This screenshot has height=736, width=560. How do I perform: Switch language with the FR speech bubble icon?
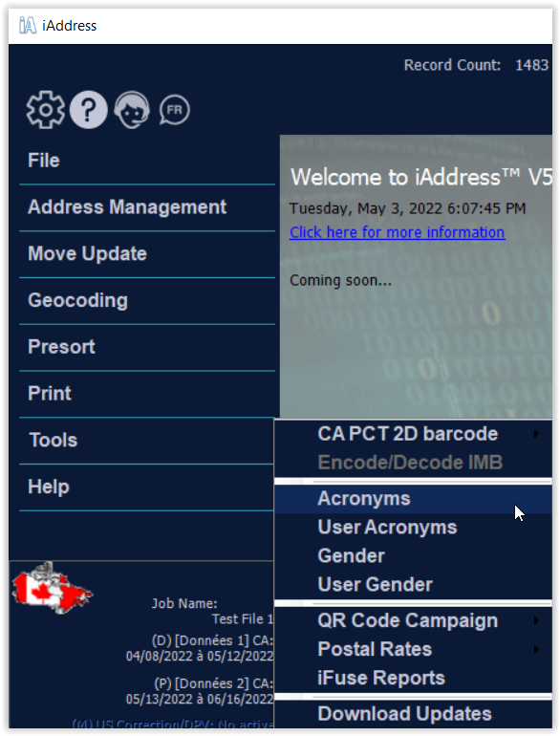[x=175, y=110]
